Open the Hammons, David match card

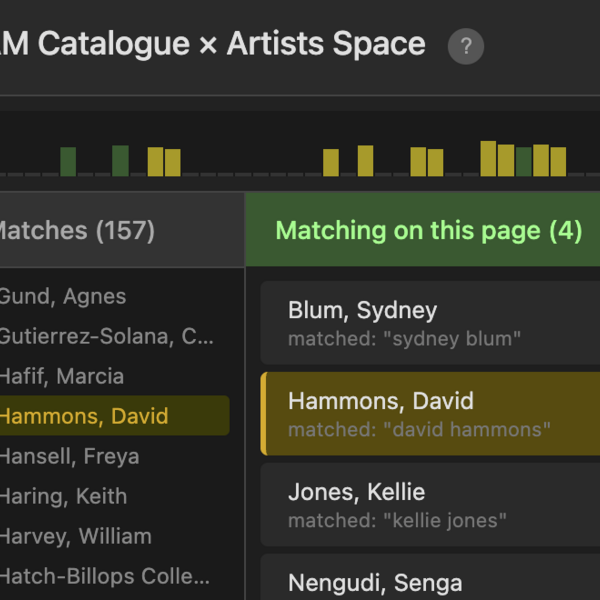point(430,414)
